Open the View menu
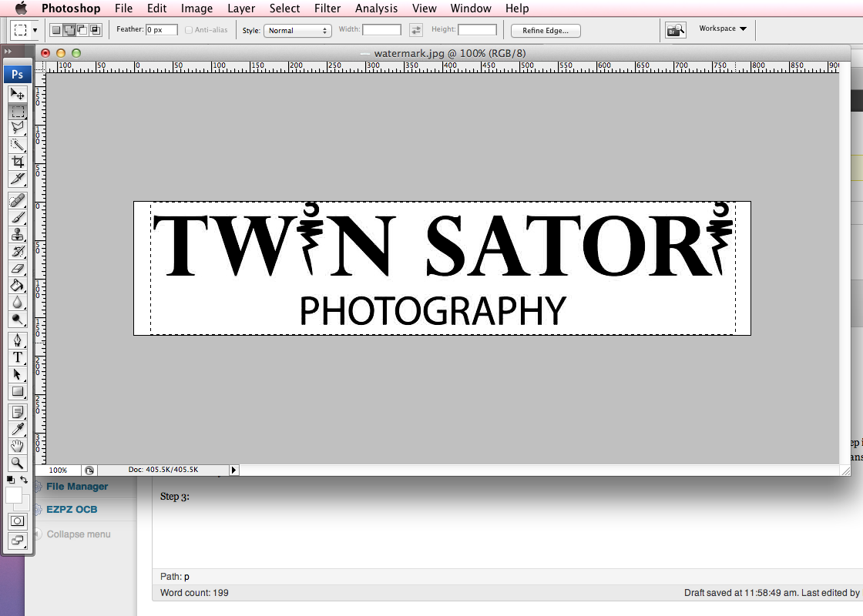The width and height of the screenshot is (863, 616). [425, 8]
